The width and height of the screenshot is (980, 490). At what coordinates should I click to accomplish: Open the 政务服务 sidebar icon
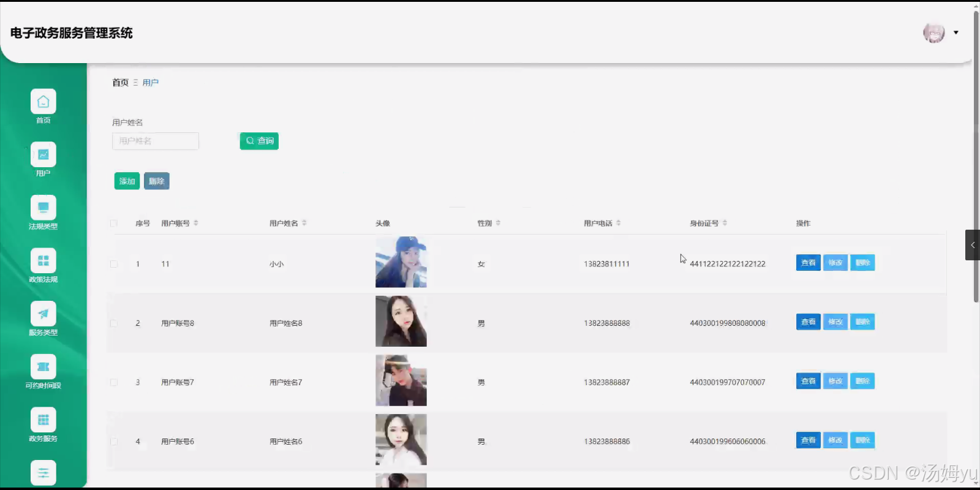pyautogui.click(x=43, y=420)
